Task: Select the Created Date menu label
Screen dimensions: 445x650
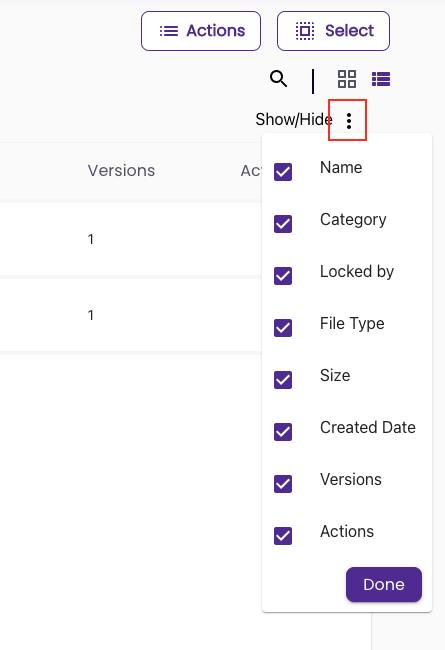Action: 367,427
